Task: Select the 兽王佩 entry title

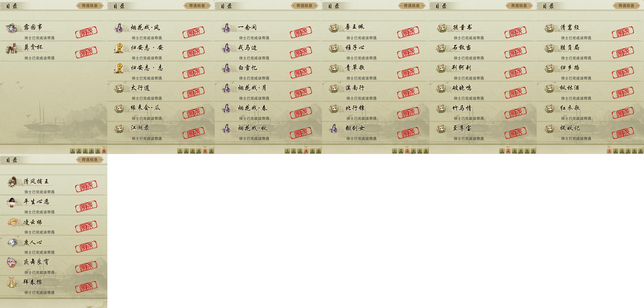Action: point(355,27)
